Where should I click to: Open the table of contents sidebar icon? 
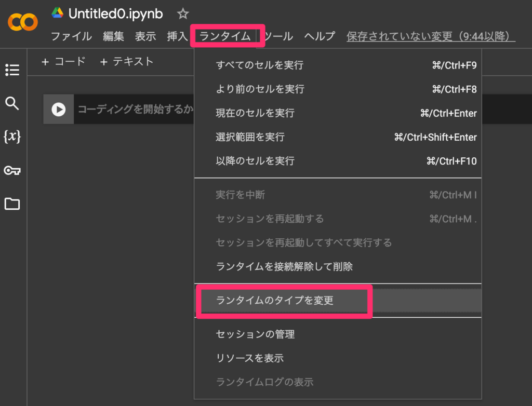tap(12, 70)
